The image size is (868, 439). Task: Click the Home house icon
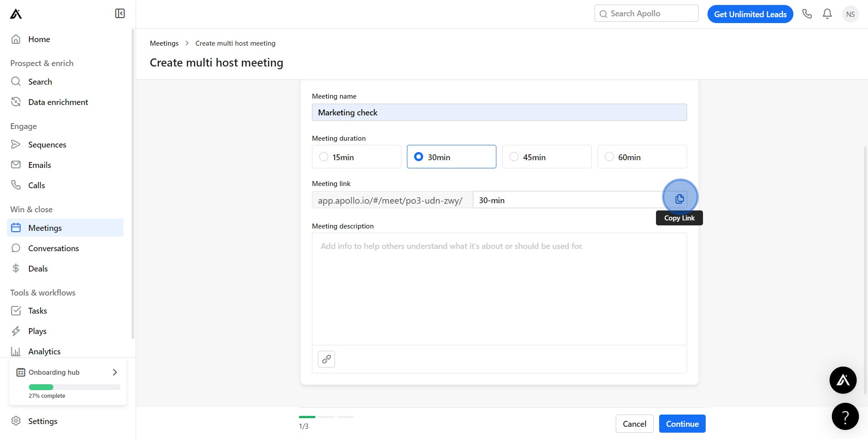[16, 39]
